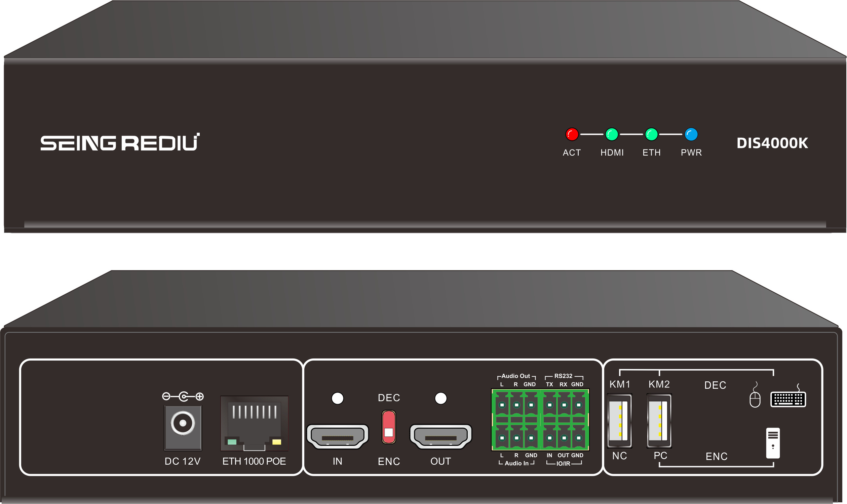
Task: Toggle the red DEC/ENC slide switch
Action: click(x=388, y=427)
